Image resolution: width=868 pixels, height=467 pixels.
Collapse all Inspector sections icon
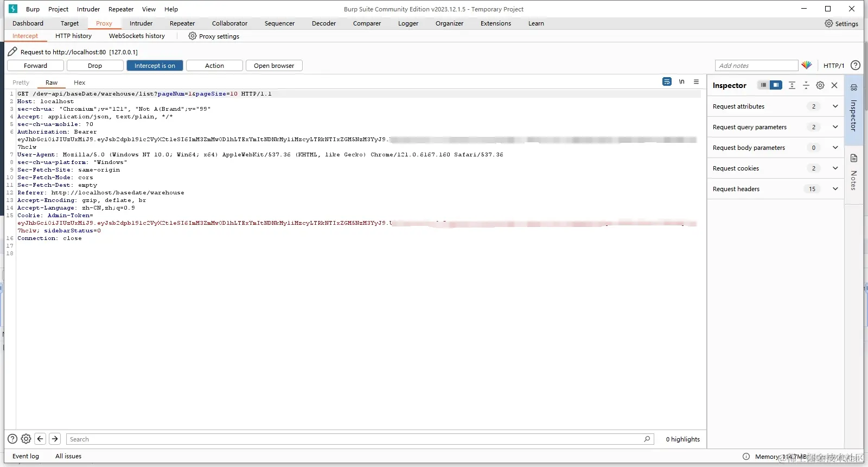[806, 85]
